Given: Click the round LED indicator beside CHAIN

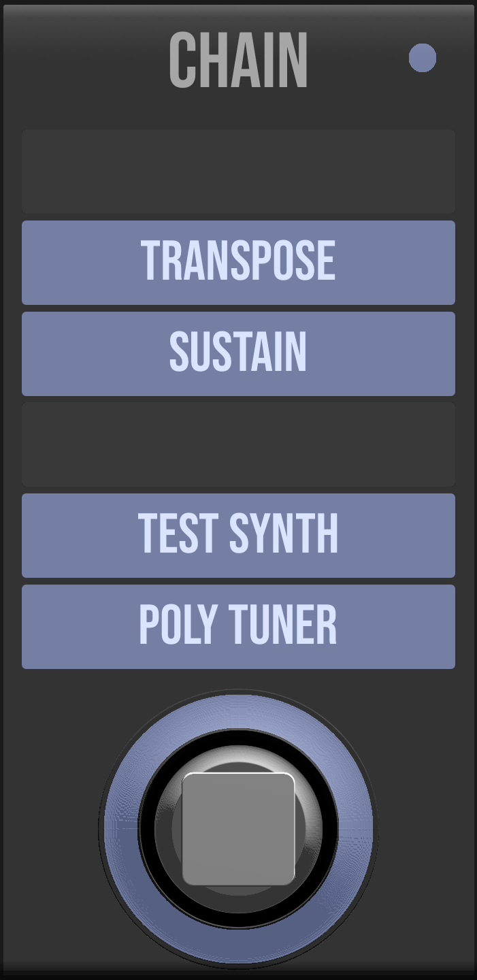Looking at the screenshot, I should (422, 58).
